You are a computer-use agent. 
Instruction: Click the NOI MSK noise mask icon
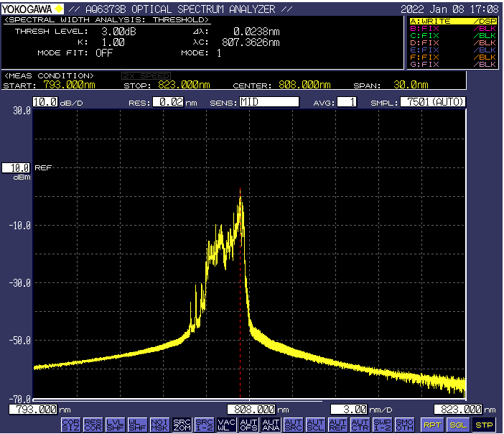[x=159, y=425]
